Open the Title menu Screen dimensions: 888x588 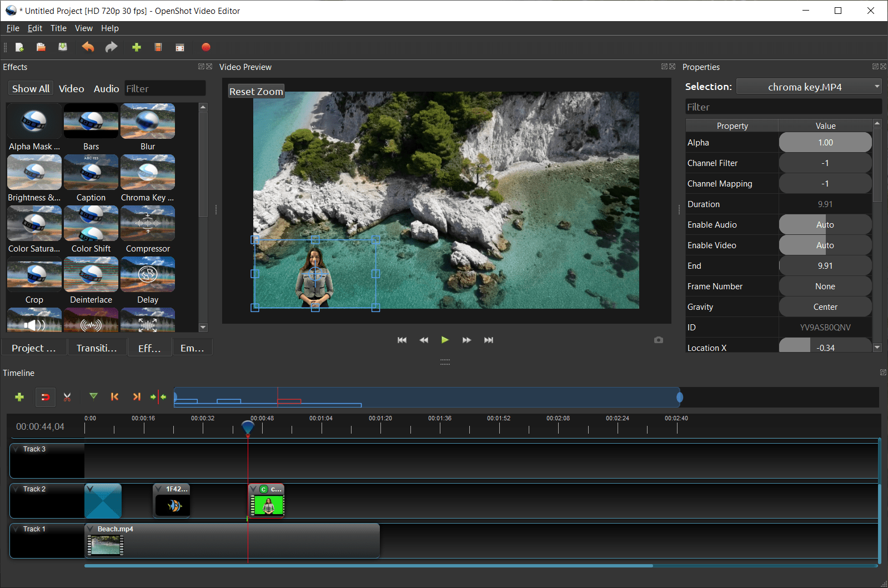coord(58,28)
